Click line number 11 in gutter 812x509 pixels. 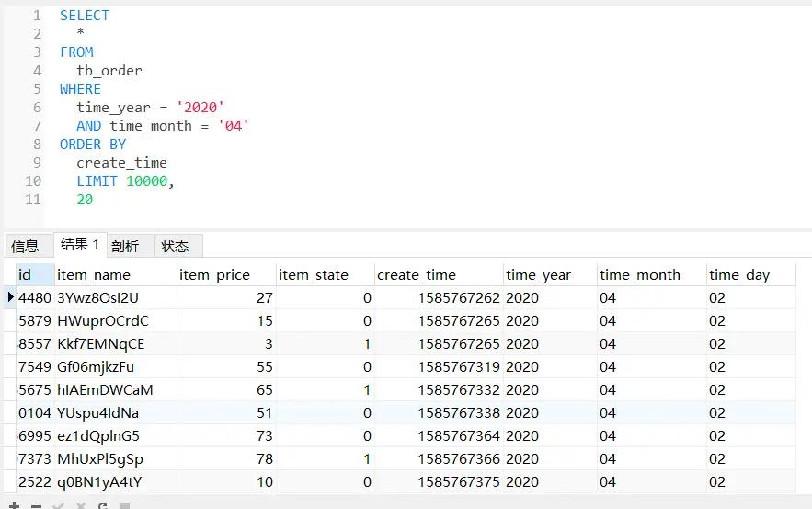point(32,200)
